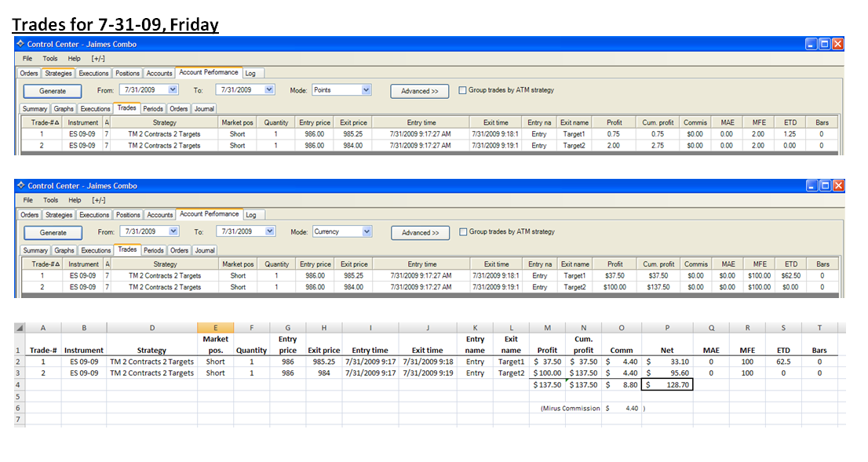
Task: Select the Target2 trade row in upper window
Action: [429, 146]
